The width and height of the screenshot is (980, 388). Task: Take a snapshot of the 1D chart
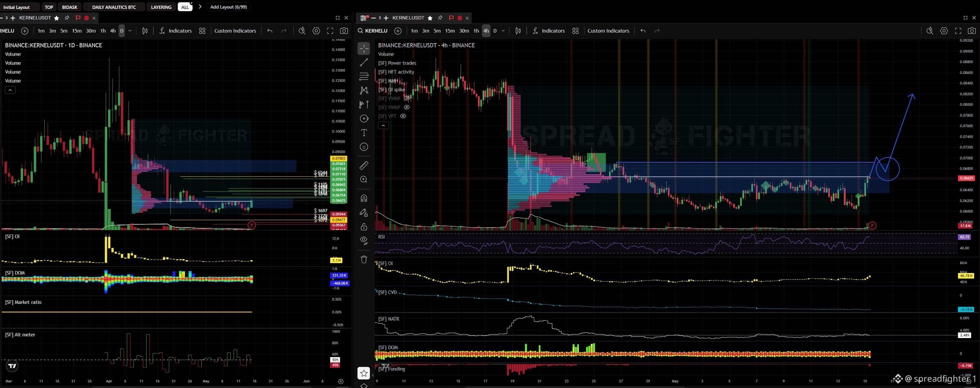tap(344, 31)
